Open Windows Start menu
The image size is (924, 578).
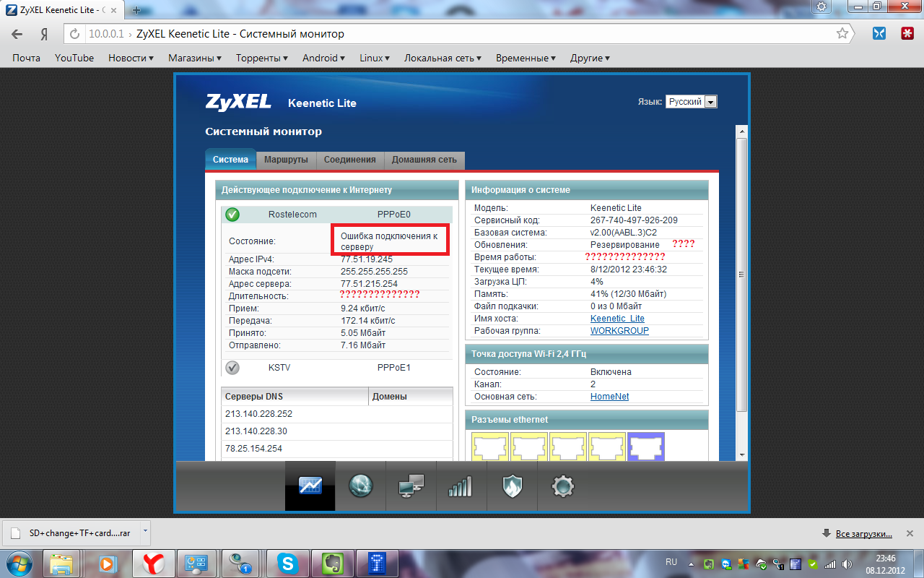[x=19, y=563]
